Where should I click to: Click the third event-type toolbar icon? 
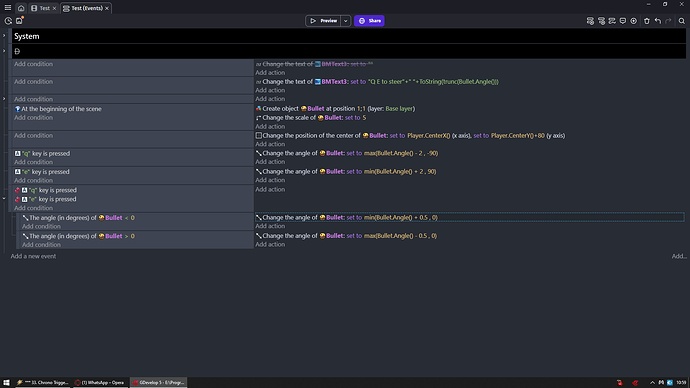[x=612, y=21]
